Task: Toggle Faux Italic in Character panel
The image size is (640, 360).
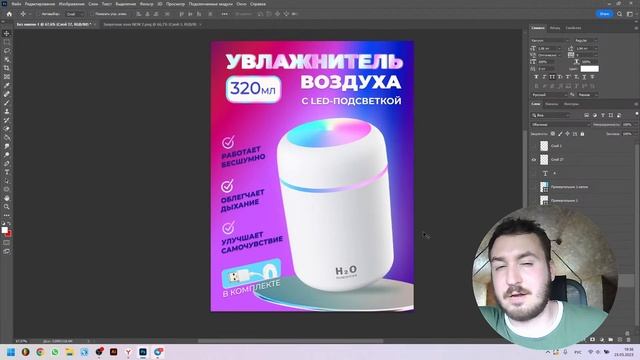Action: [544, 77]
